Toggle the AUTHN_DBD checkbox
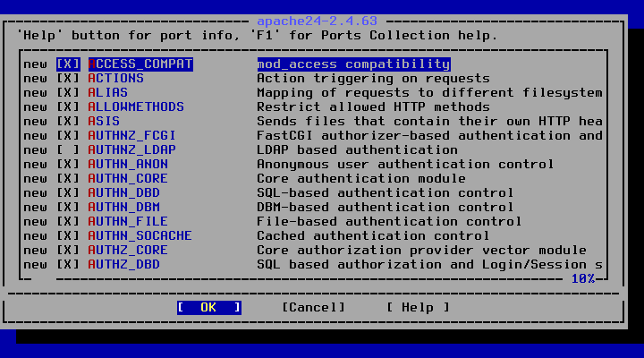Screen dimensions: 644x358 click(68, 192)
